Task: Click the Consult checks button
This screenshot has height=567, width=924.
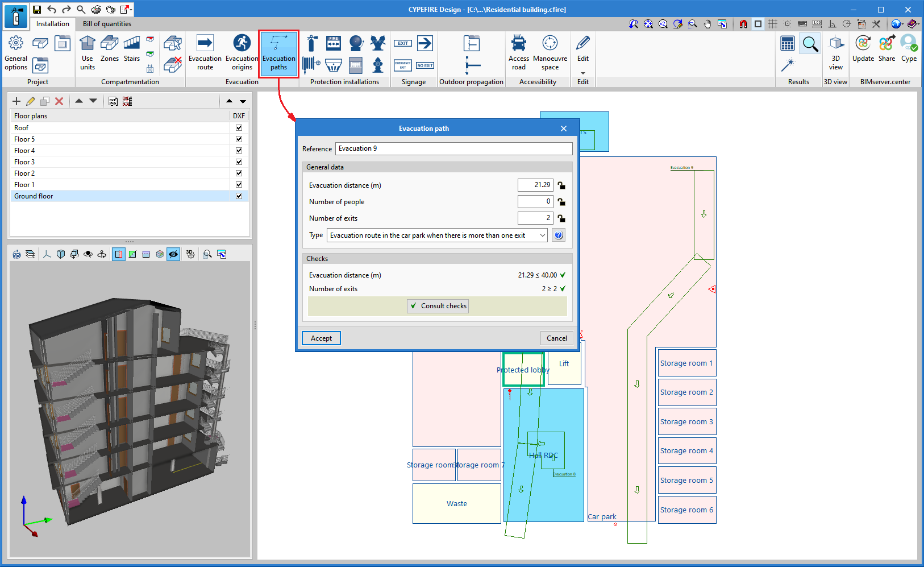Action: (x=438, y=306)
